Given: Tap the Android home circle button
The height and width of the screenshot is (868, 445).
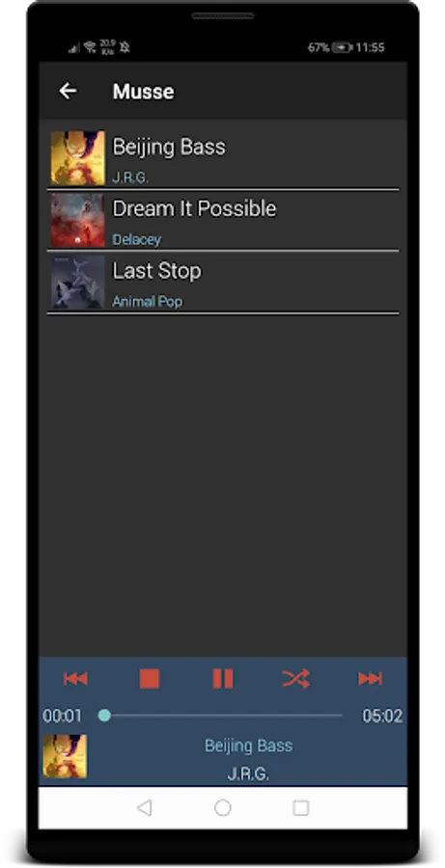Looking at the screenshot, I should (223, 808).
